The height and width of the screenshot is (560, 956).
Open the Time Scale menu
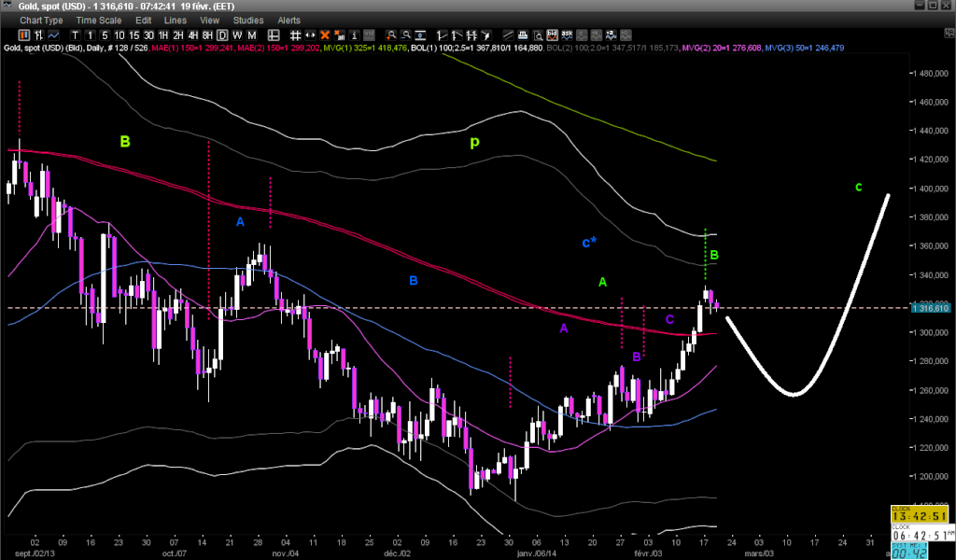99,21
